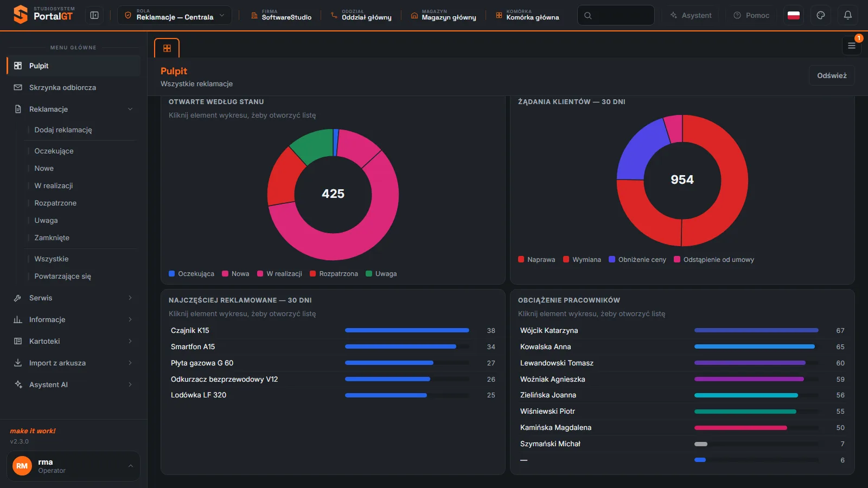868x488 pixels.
Task: Open the notifications bell
Action: coord(848,15)
